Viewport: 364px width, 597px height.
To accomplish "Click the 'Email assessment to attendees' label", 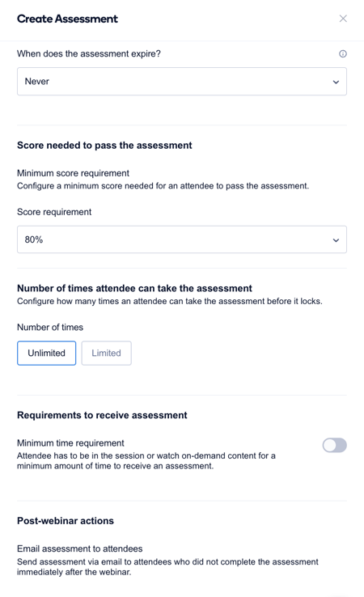I will click(x=79, y=548).
